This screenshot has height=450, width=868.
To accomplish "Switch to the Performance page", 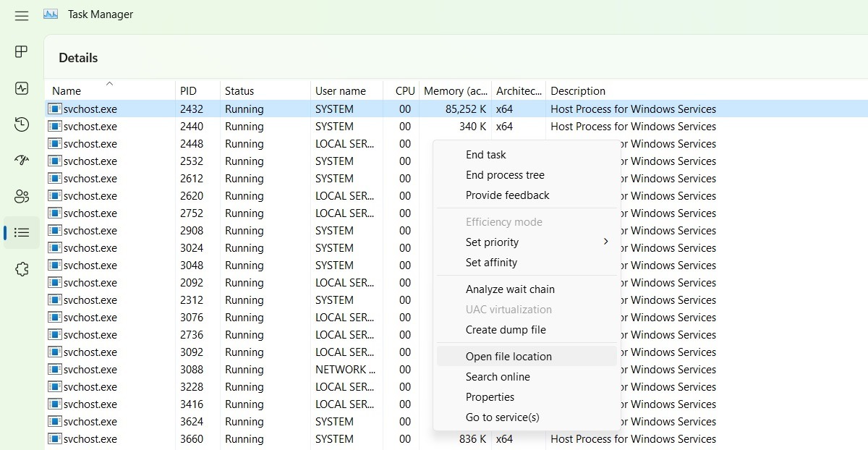I will pos(21,88).
